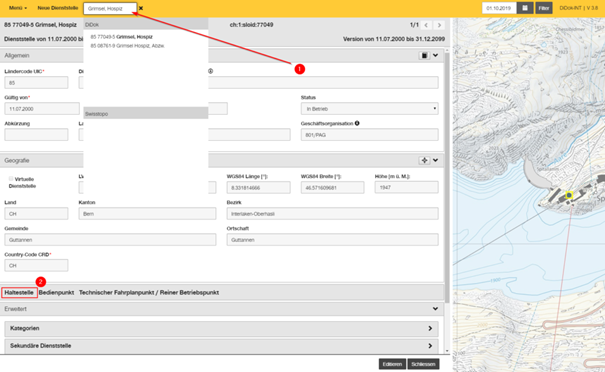Collapse the Erweitert section chevron

point(435,309)
